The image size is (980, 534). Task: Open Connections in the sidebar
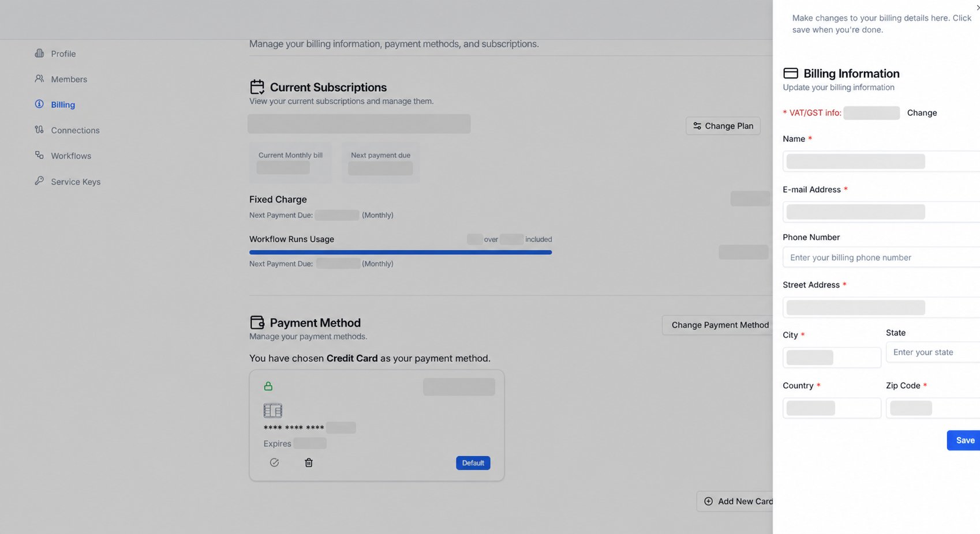67,130
